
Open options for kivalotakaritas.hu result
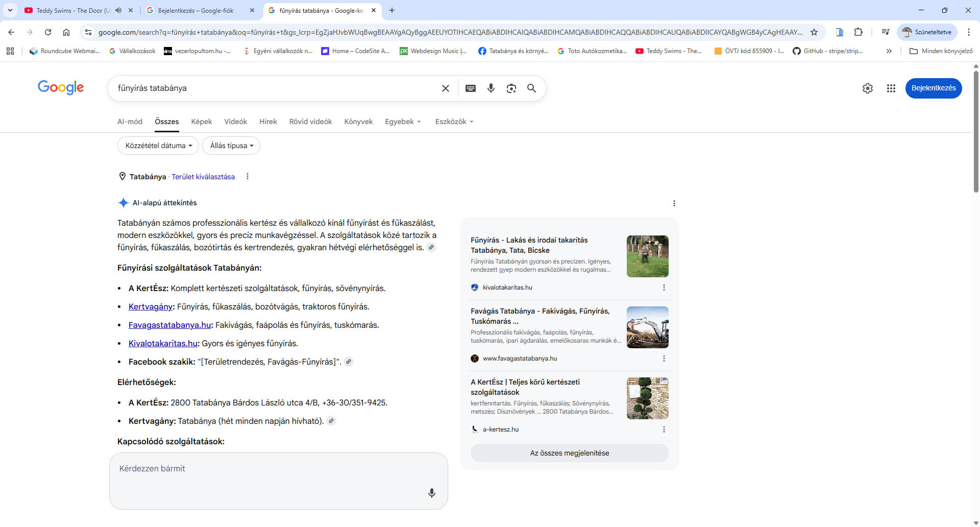click(x=664, y=288)
